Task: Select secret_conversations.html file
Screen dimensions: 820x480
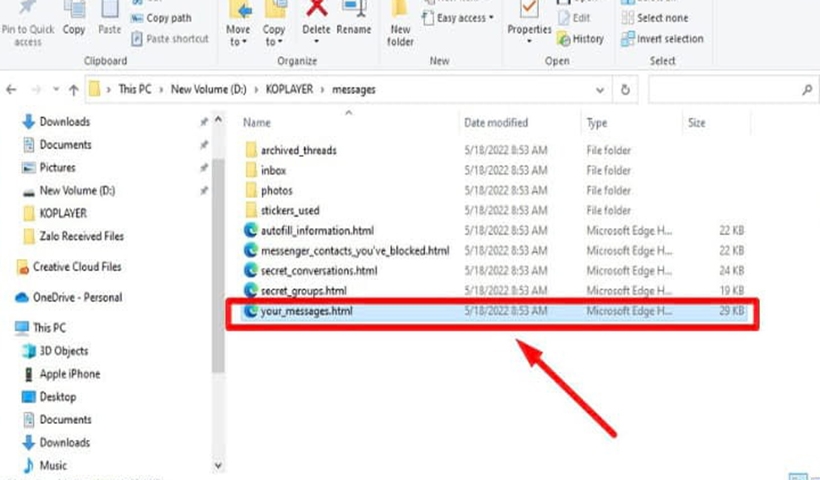Action: pos(319,271)
